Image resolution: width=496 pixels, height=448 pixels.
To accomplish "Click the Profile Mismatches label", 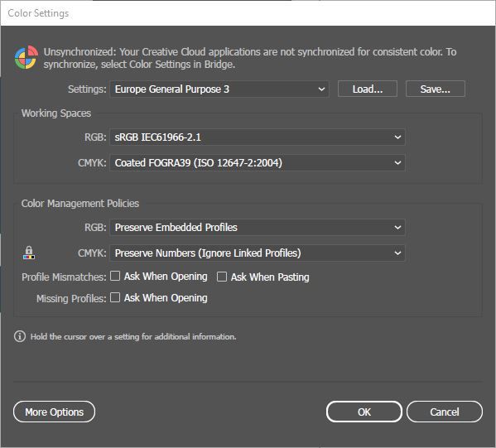I will (x=64, y=277).
